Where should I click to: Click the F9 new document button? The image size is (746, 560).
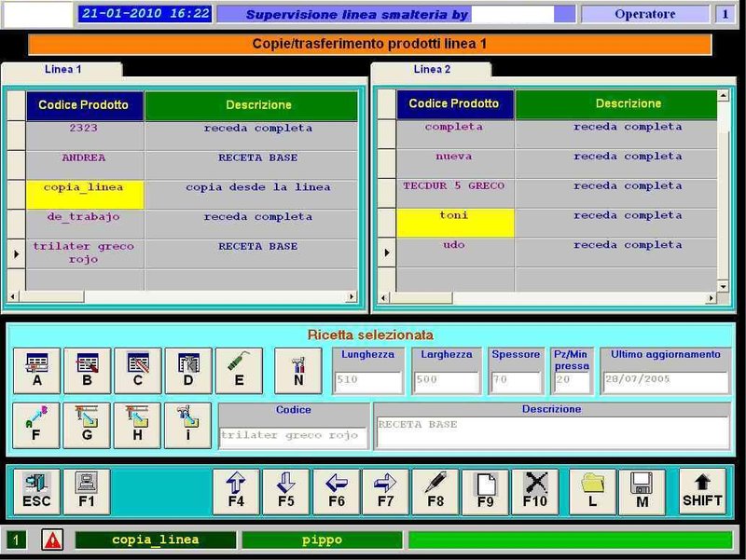click(x=485, y=492)
